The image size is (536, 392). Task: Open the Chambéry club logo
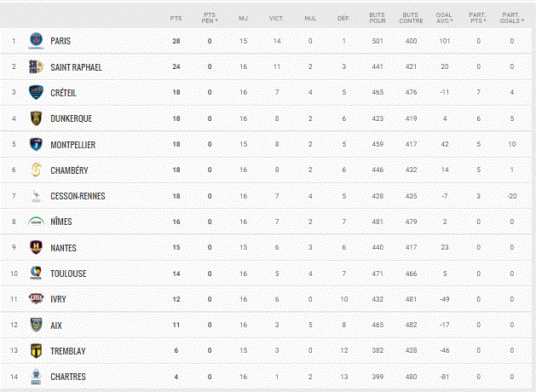point(37,170)
